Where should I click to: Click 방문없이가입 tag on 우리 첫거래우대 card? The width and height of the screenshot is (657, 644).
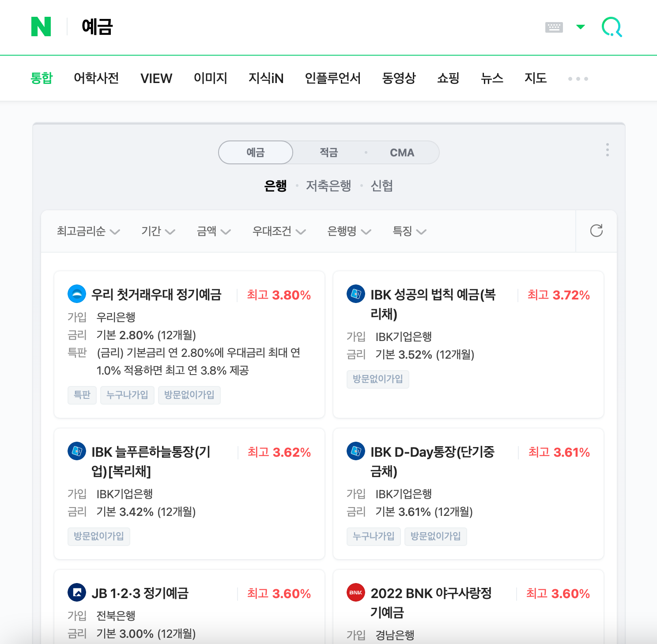(x=189, y=395)
